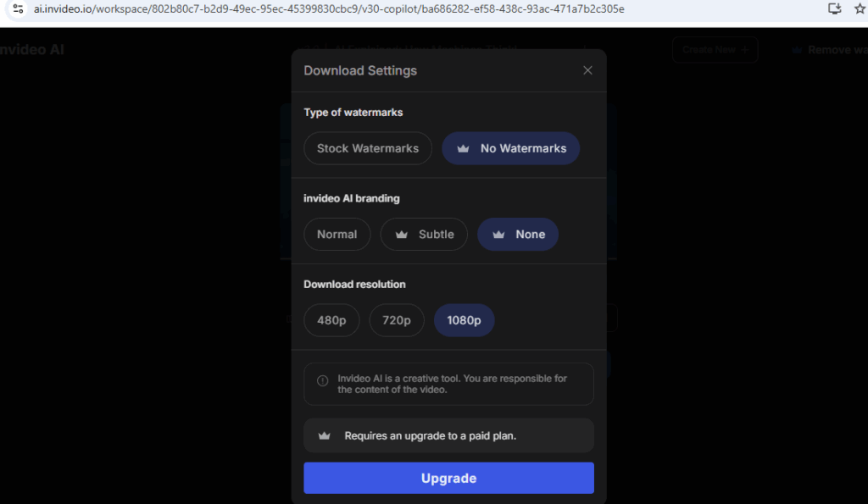Viewport: 868px width, 504px height.
Task: Click the install app icon in address bar
Action: [x=834, y=8]
